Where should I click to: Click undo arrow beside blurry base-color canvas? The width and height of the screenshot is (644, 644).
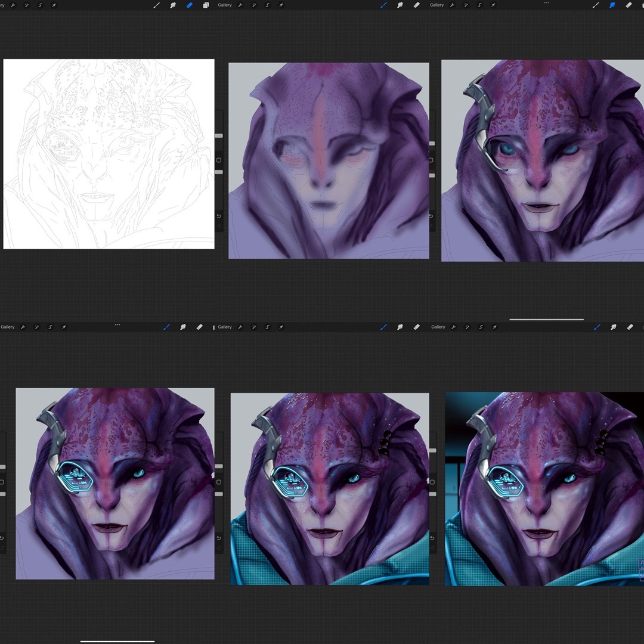(x=219, y=216)
